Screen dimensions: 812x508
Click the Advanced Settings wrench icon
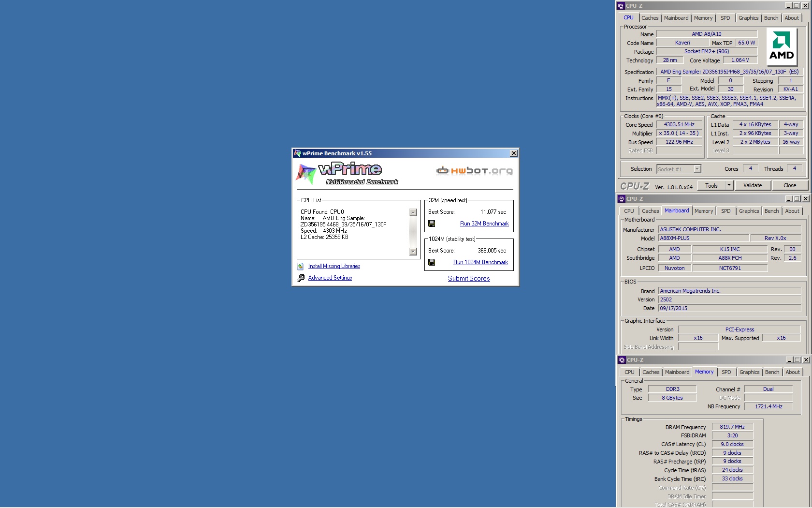(x=301, y=278)
